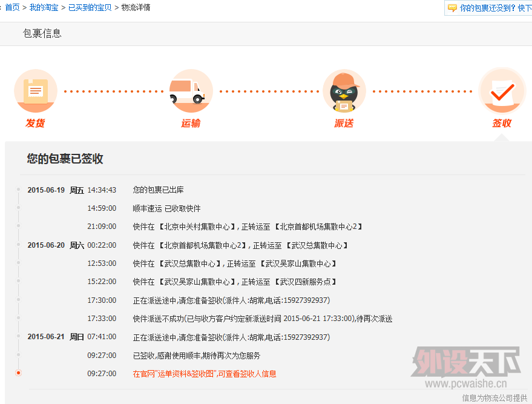
Task: Open the 首页 breadcrumb link
Action: pos(12,8)
